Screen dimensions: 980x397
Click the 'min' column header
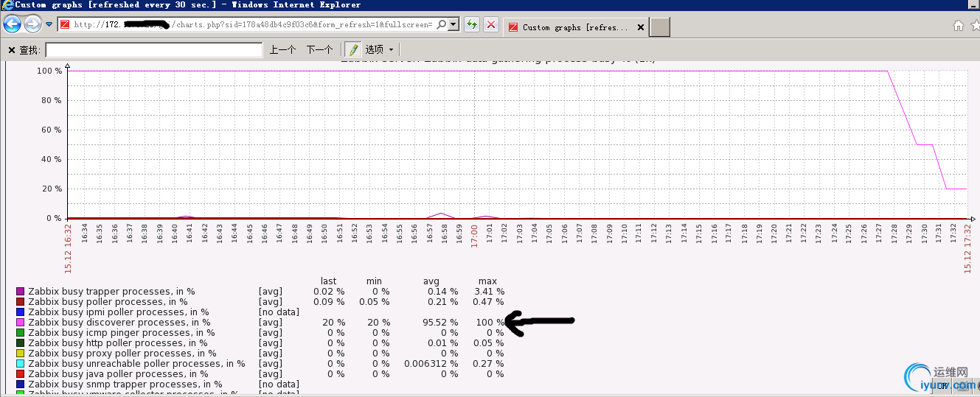point(374,281)
